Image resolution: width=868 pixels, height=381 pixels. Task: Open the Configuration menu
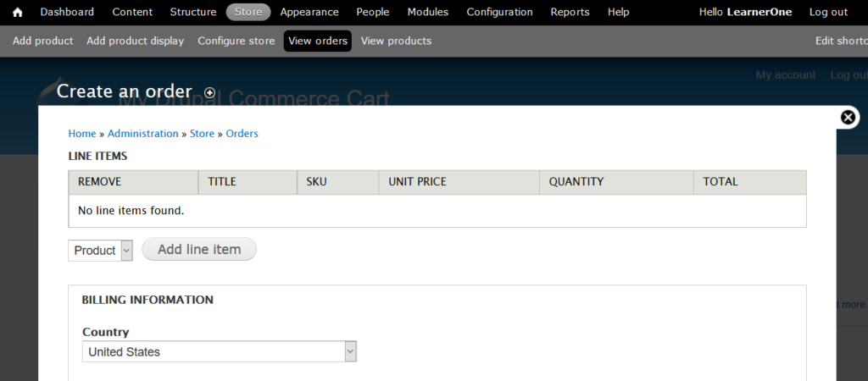pos(500,12)
